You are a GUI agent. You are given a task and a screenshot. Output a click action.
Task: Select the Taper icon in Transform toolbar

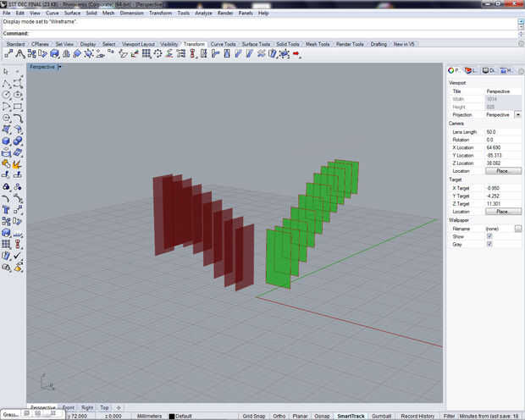pyautogui.click(x=227, y=53)
